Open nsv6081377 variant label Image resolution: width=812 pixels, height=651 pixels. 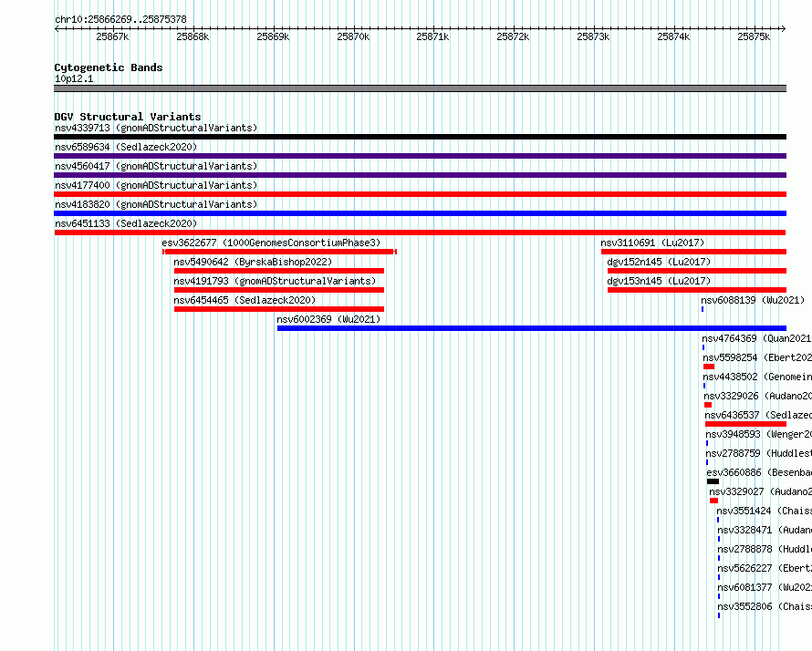[765, 587]
